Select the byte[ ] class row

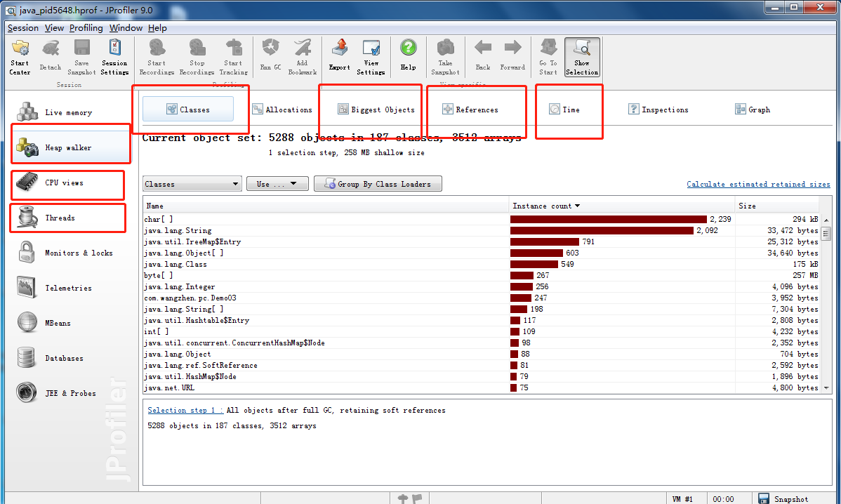click(x=482, y=276)
